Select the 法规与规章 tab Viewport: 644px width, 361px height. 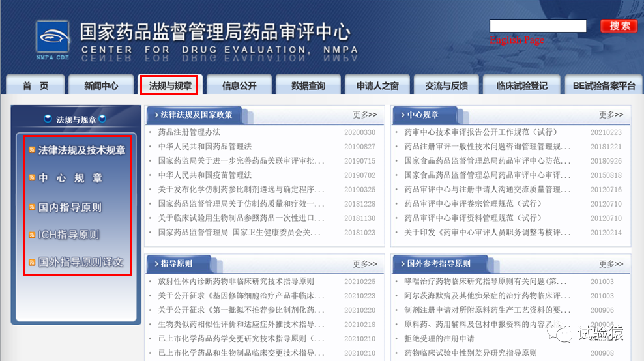170,85
